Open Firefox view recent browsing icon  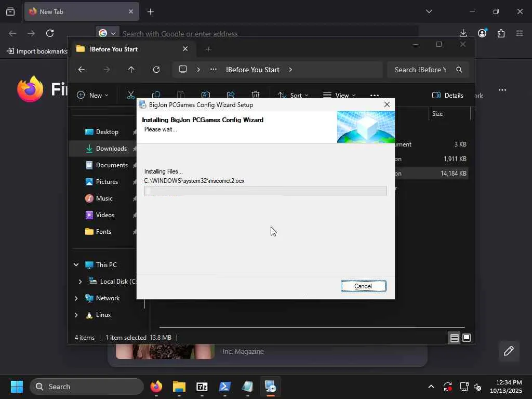pos(10,11)
